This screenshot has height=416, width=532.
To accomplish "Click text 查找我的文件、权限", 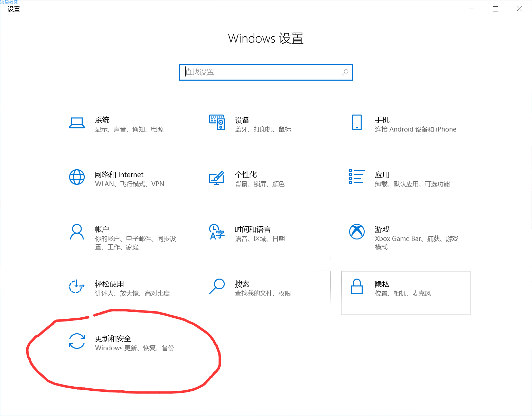I will pos(263,293).
